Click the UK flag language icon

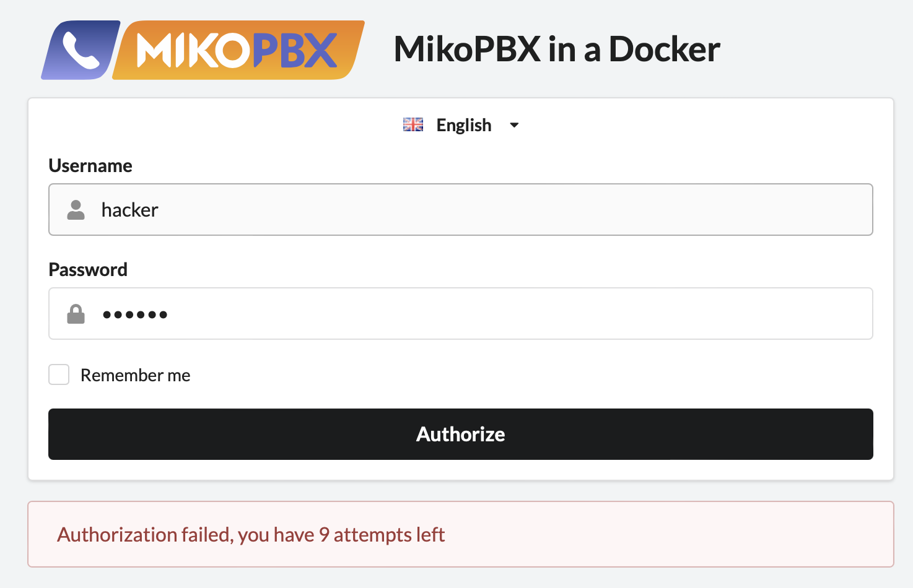pos(413,125)
